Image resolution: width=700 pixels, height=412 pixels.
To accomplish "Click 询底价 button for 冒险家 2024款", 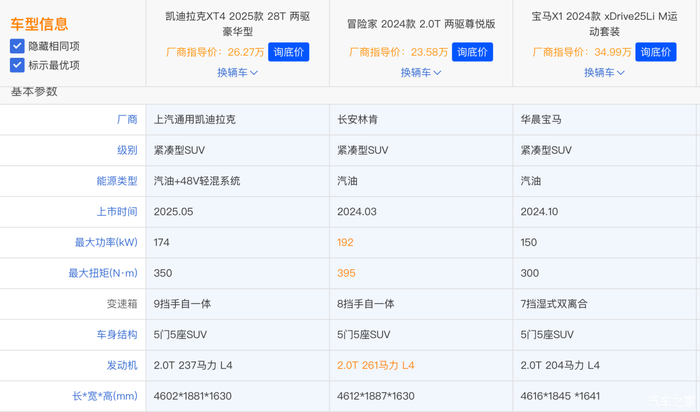I will pos(472,52).
